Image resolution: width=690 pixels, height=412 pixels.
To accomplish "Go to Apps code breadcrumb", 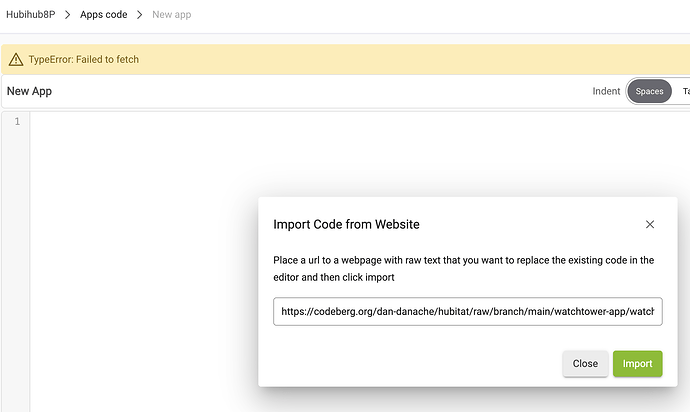I will point(103,15).
